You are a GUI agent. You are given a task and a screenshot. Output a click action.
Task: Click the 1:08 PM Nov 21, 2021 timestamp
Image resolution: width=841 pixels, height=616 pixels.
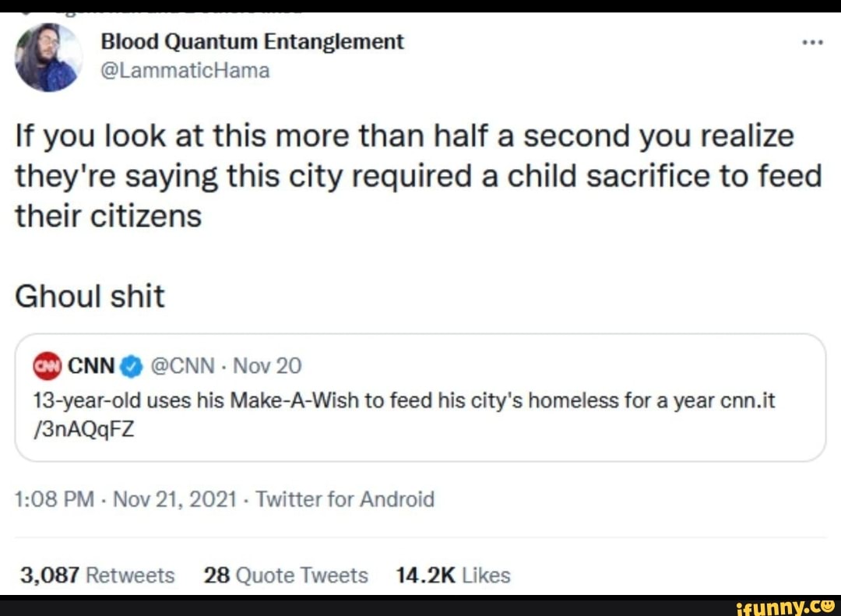pos(125,499)
